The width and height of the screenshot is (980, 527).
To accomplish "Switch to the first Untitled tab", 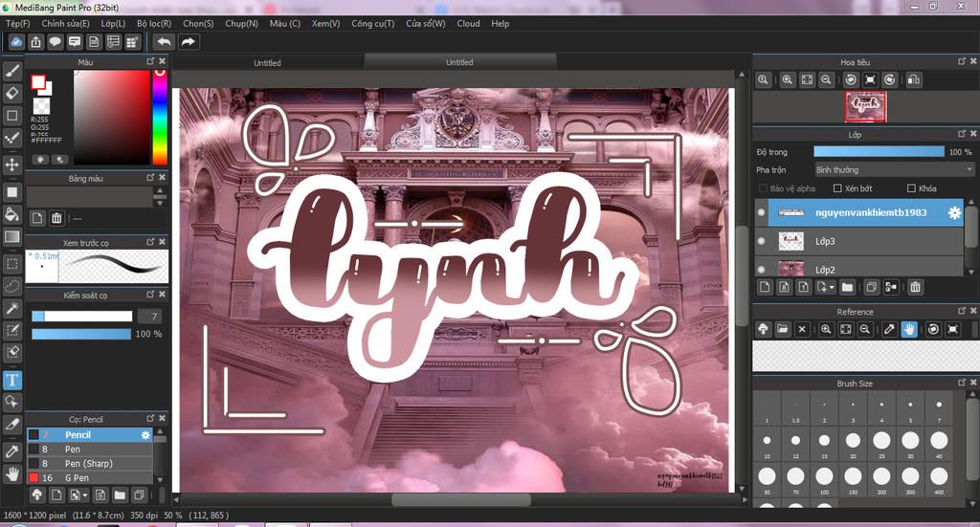I will 268,62.
